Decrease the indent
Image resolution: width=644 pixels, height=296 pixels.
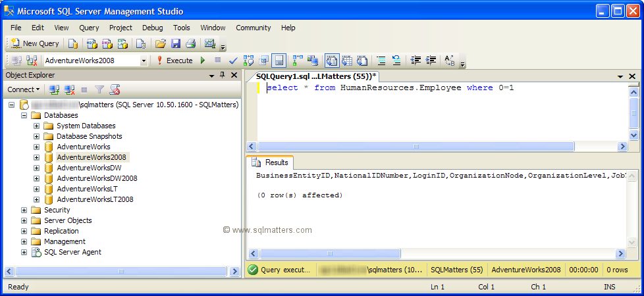[416, 61]
